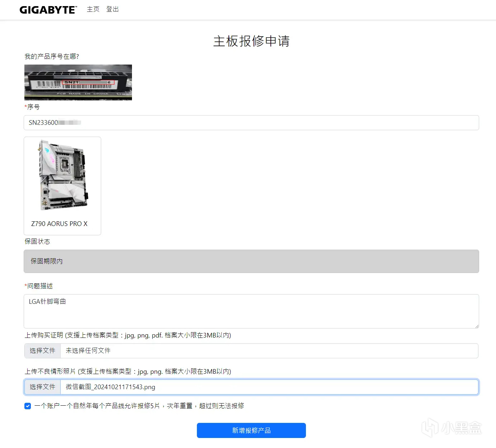
Task: Click the 保固状态 label
Action: tap(37, 241)
